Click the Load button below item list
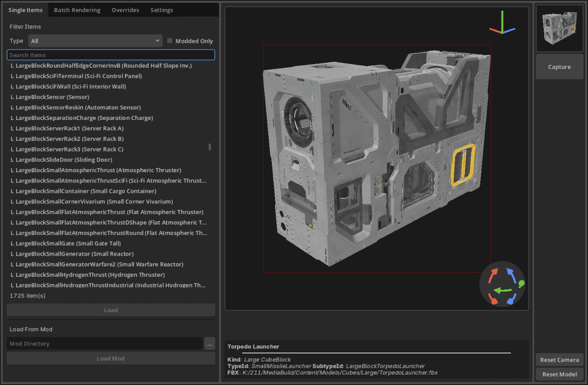 coord(111,310)
